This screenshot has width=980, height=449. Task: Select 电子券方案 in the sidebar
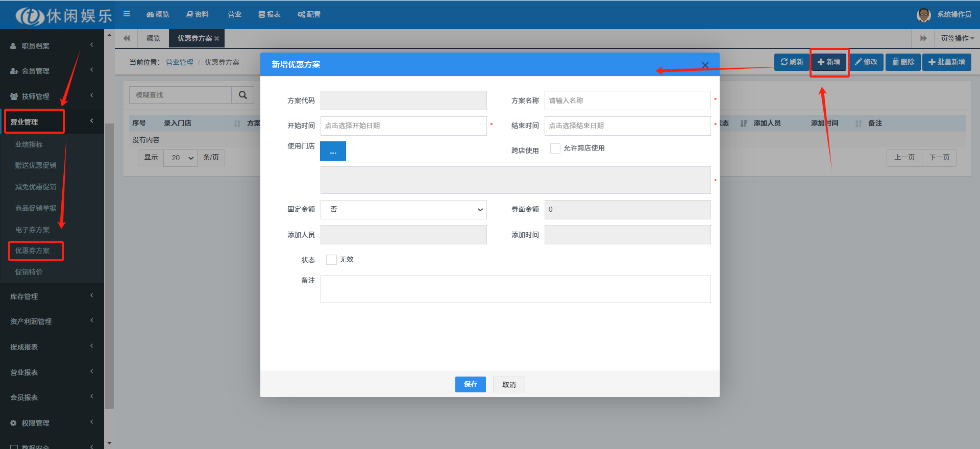click(33, 230)
